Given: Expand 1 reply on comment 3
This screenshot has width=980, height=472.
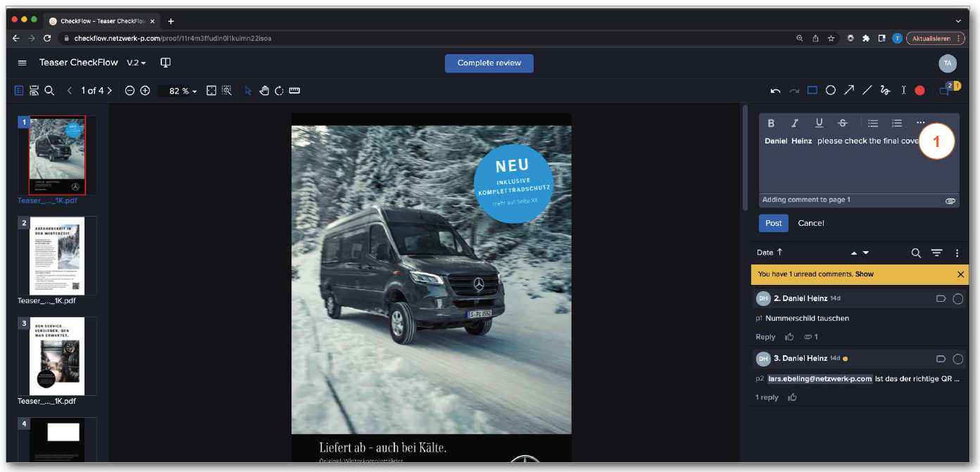Looking at the screenshot, I should pyautogui.click(x=767, y=397).
